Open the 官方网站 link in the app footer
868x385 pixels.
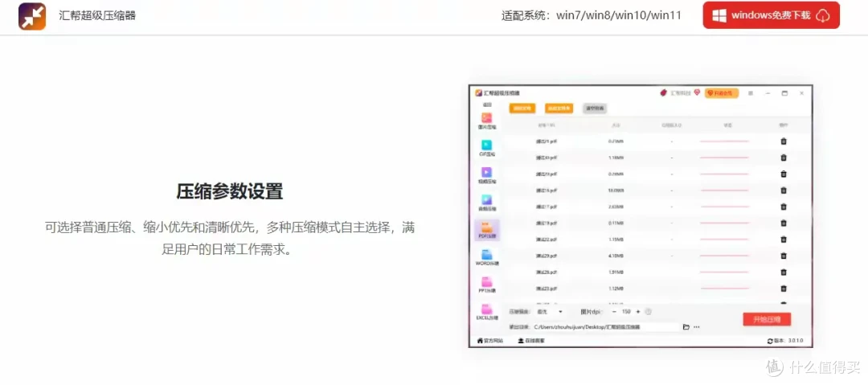pos(490,341)
